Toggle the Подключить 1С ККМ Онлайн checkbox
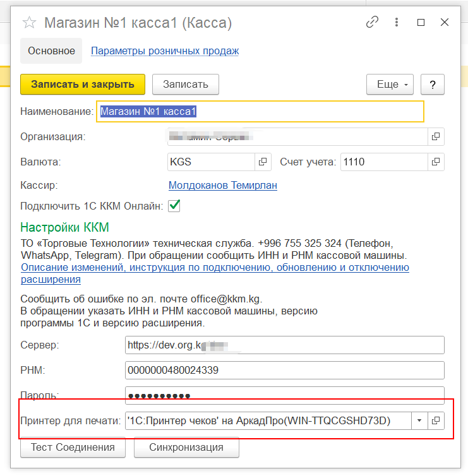The image size is (468, 476). pyautogui.click(x=174, y=206)
